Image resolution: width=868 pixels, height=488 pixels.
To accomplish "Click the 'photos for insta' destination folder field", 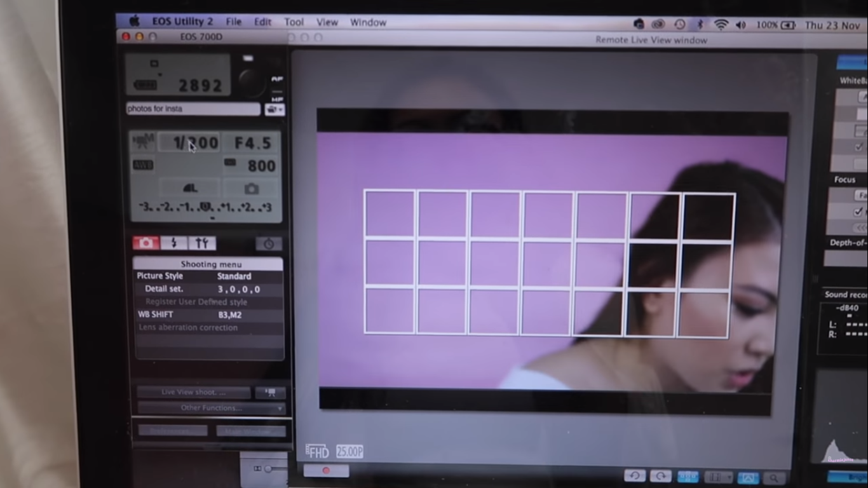I will 193,109.
